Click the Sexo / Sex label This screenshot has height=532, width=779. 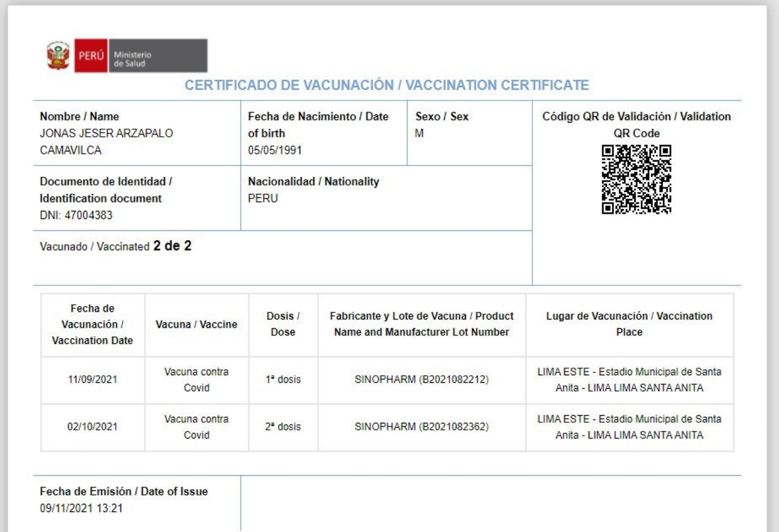click(441, 116)
